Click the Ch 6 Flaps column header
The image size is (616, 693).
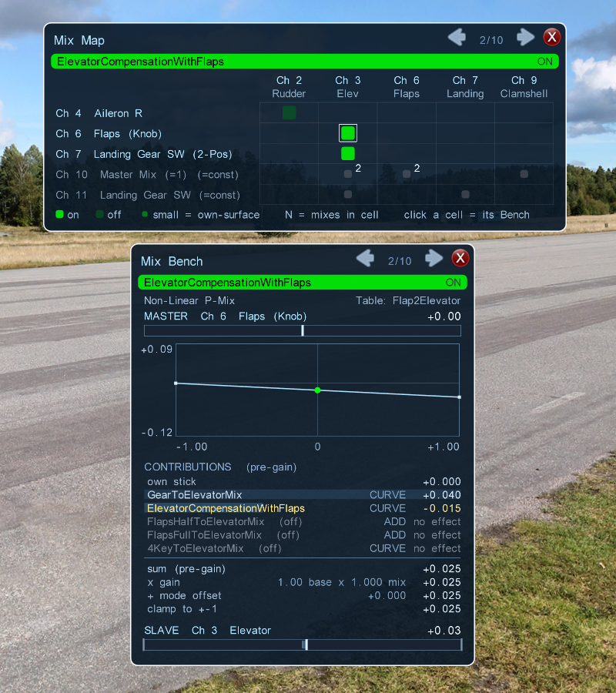pyautogui.click(x=407, y=87)
